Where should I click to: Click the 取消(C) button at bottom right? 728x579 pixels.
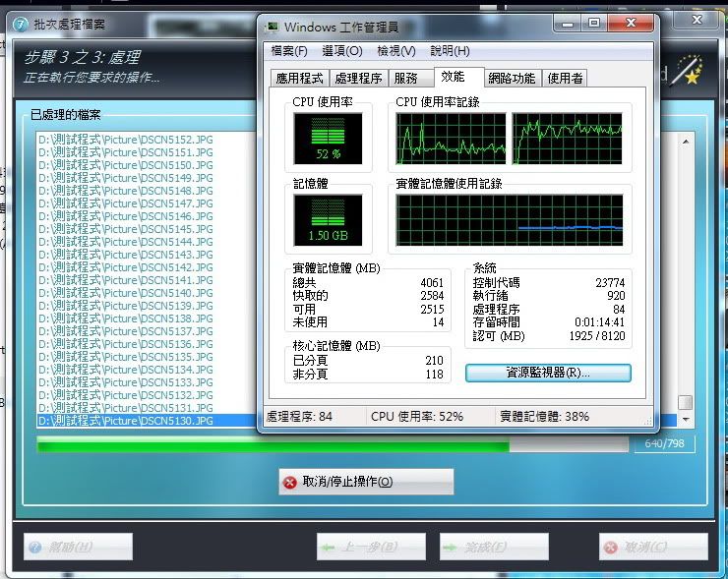coord(653,547)
